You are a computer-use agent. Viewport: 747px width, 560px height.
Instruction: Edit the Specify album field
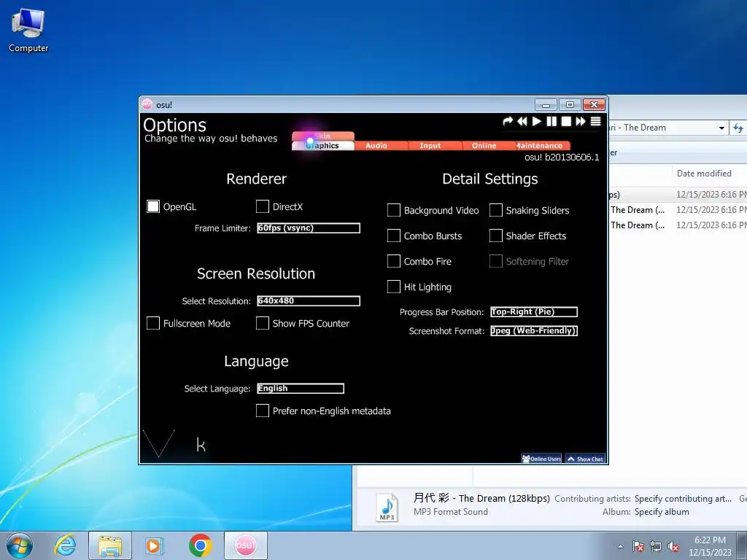pos(662,512)
